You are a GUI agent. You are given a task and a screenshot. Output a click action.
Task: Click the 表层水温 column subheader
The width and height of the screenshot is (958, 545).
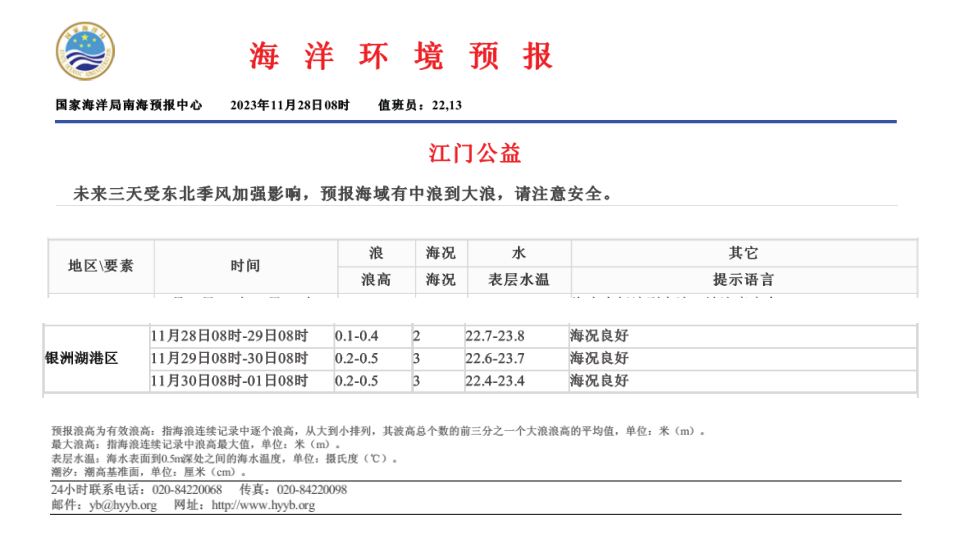pyautogui.click(x=518, y=280)
